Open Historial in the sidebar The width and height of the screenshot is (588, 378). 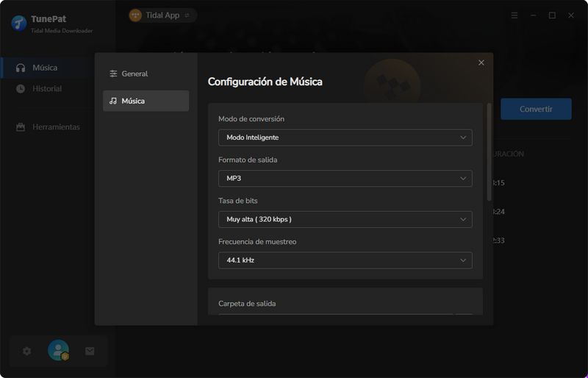pyautogui.click(x=47, y=88)
